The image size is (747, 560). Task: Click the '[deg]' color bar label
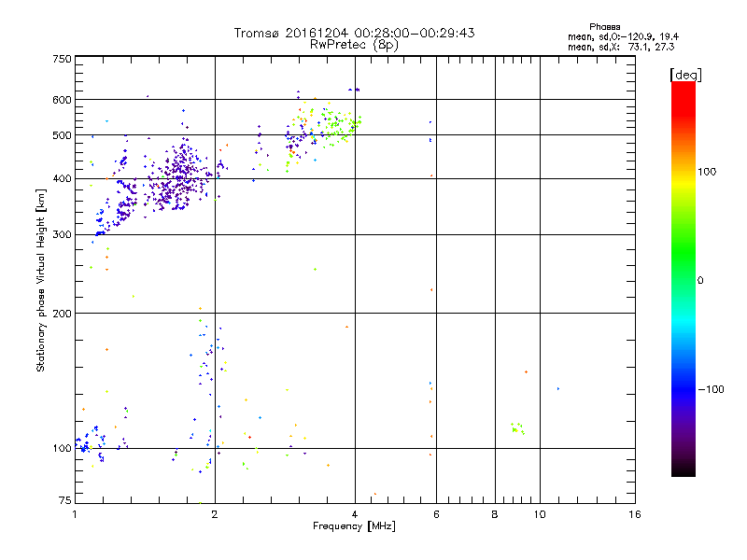(685, 75)
